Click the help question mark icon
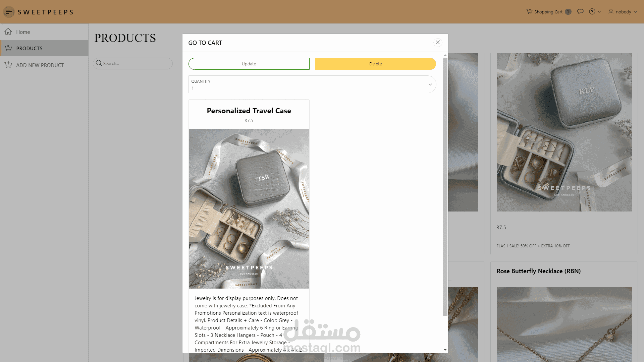 pyautogui.click(x=592, y=12)
